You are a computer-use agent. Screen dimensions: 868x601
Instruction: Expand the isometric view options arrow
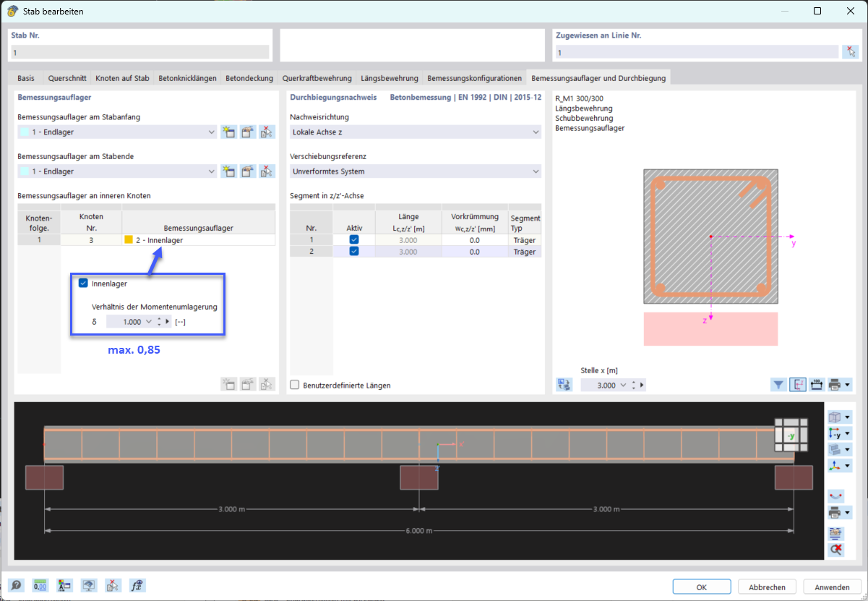click(848, 417)
